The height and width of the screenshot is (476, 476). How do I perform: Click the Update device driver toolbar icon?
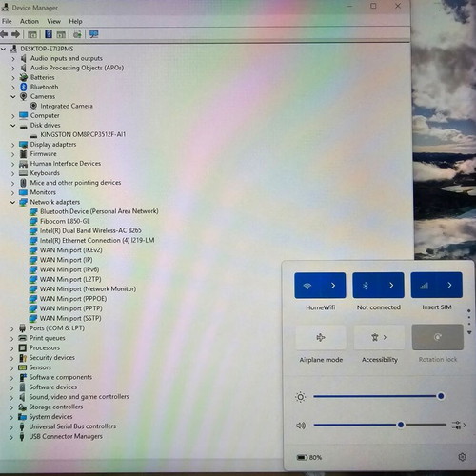click(77, 34)
